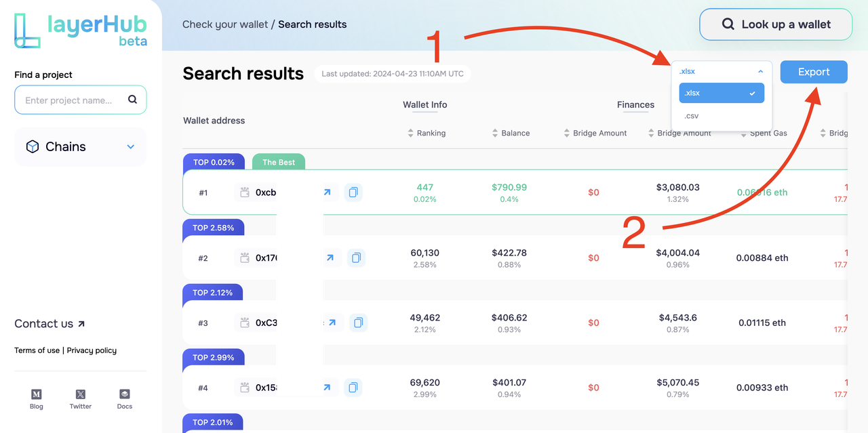Open the Privacy policy link
Image resolution: width=868 pixels, height=433 pixels.
click(x=92, y=350)
